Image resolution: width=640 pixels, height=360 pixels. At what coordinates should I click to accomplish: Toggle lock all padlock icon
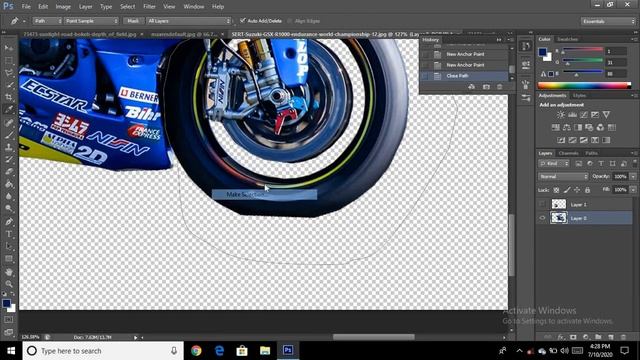coord(587,190)
